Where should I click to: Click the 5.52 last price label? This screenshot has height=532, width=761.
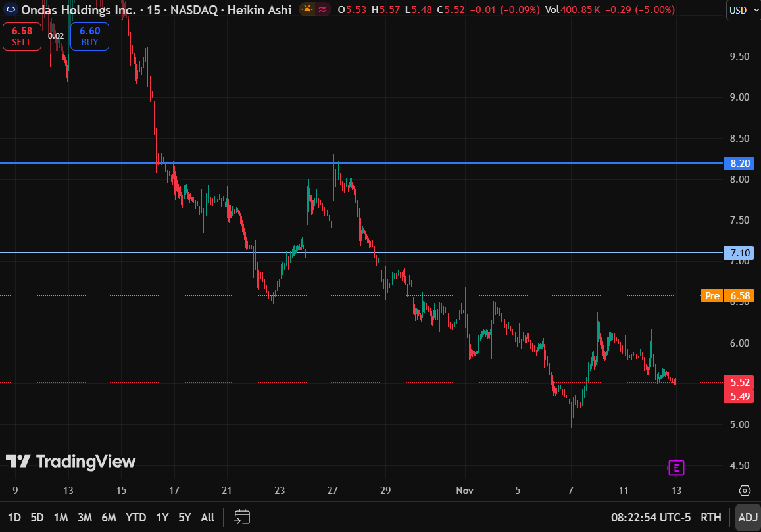click(x=739, y=383)
